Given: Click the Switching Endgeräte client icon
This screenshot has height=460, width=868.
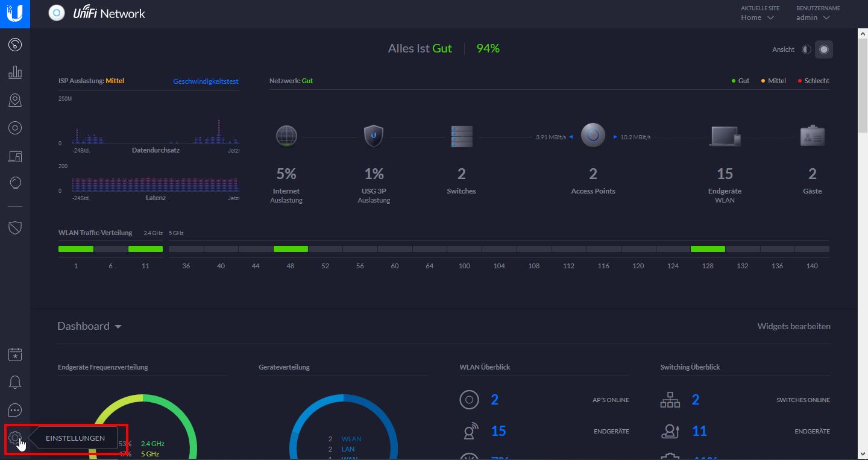Looking at the screenshot, I should tap(670, 431).
